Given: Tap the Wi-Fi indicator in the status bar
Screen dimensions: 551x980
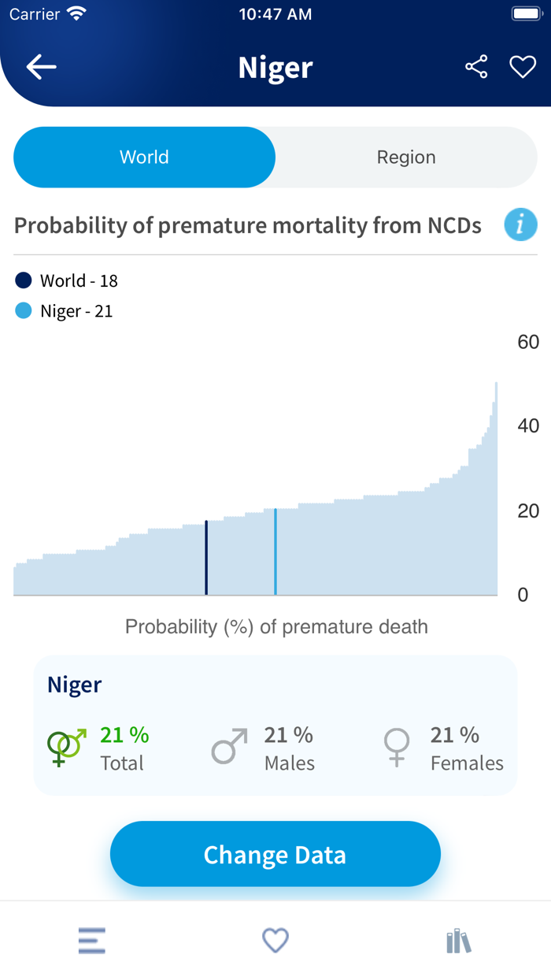Looking at the screenshot, I should 75,13.
